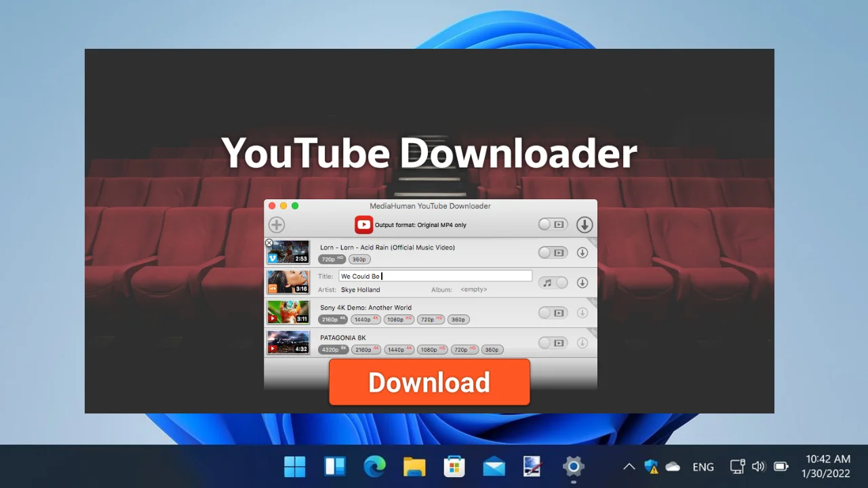Click the Lorn Acid Rain video thumbnail
The width and height of the screenshot is (868, 488).
click(288, 252)
